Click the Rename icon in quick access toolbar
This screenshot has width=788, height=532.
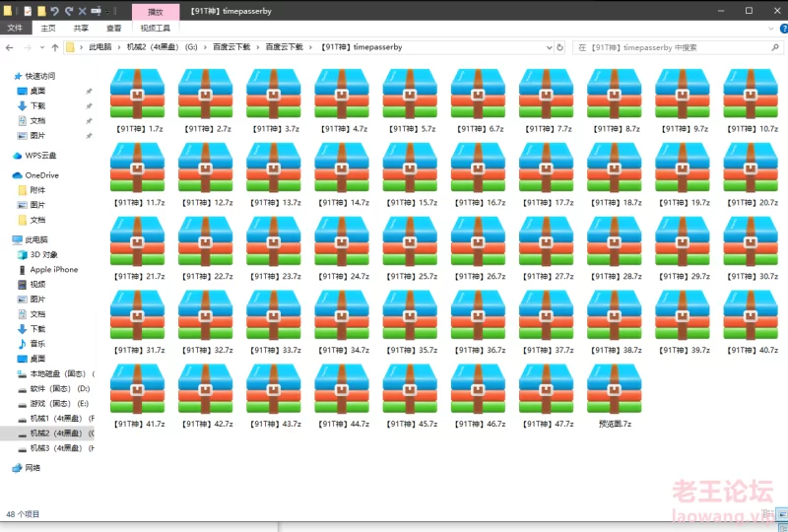[x=96, y=11]
